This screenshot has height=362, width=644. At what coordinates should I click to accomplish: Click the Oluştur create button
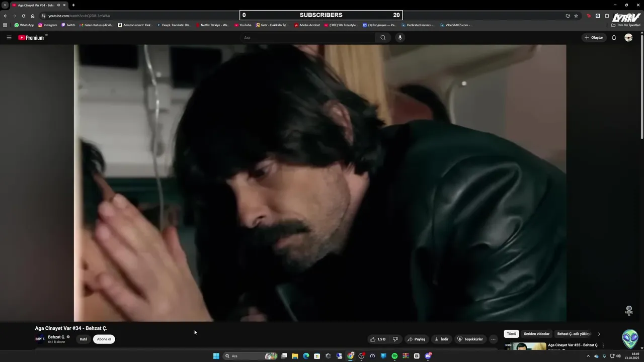(x=594, y=38)
